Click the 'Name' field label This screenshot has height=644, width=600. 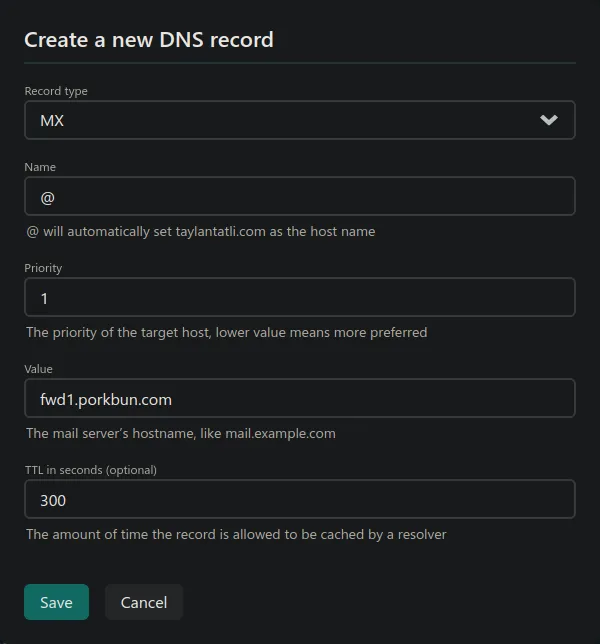pos(40,167)
